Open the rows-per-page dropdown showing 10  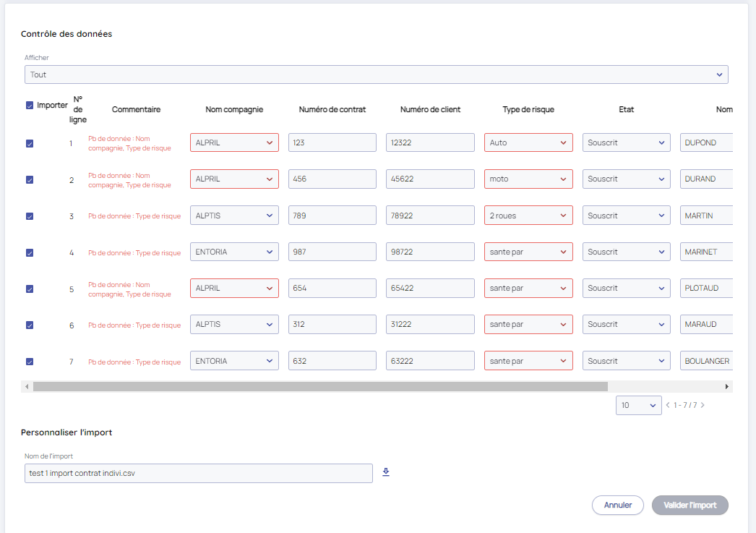[x=638, y=406]
